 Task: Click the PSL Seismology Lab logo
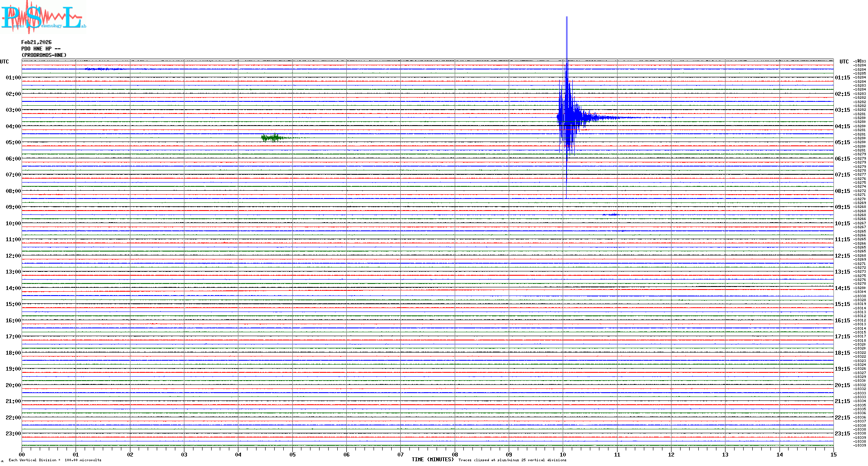[x=43, y=17]
